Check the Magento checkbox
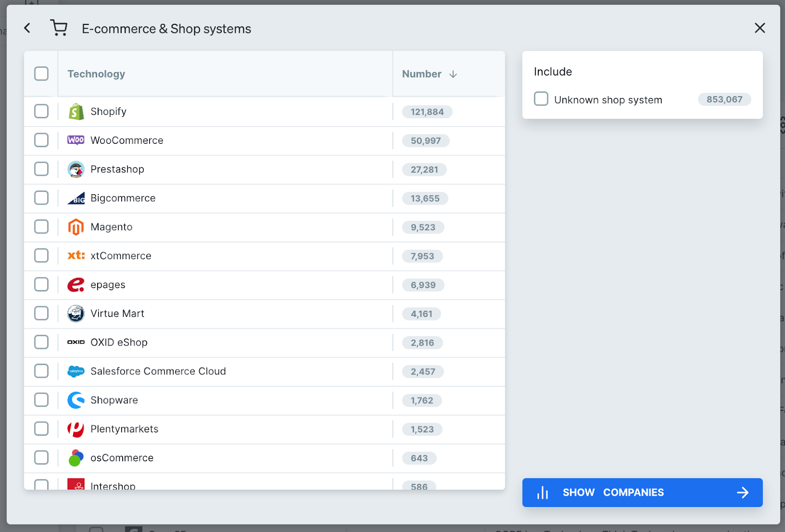Screen dimensions: 785x532 coord(41,227)
